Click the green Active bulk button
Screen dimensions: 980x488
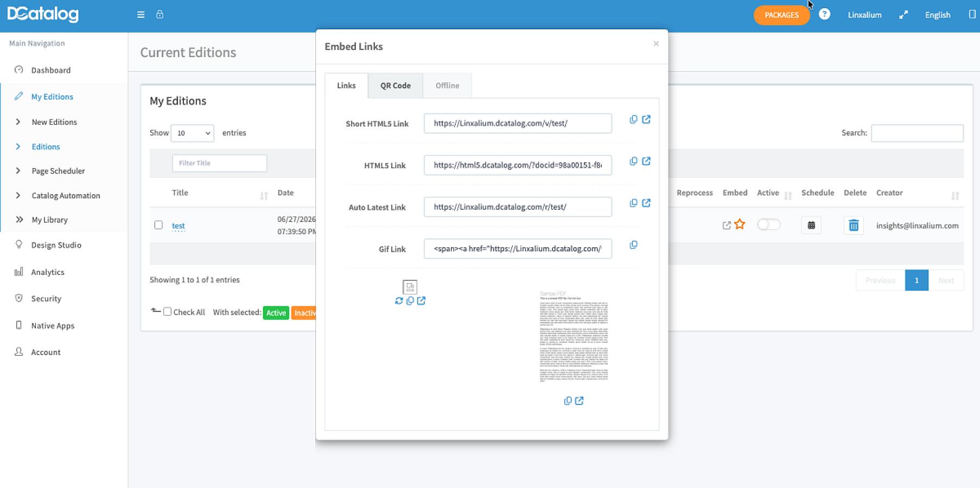276,313
